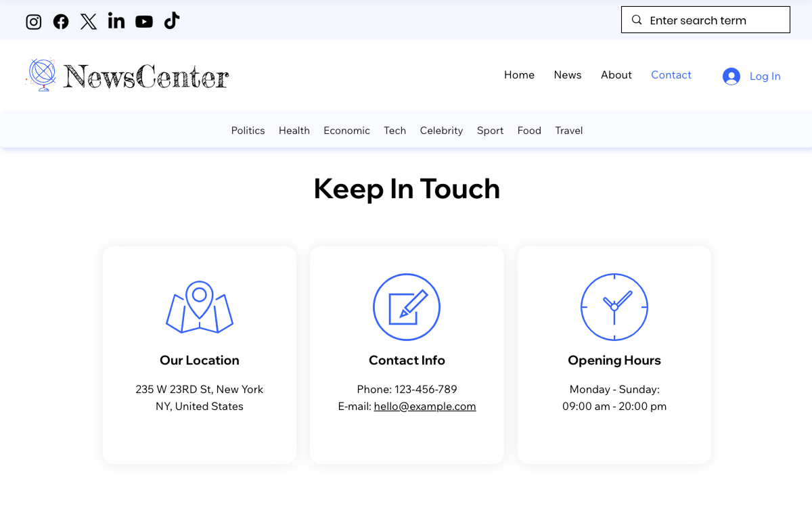The width and height of the screenshot is (812, 506).
Task: Click the clock opening hours icon
Action: [x=614, y=307]
